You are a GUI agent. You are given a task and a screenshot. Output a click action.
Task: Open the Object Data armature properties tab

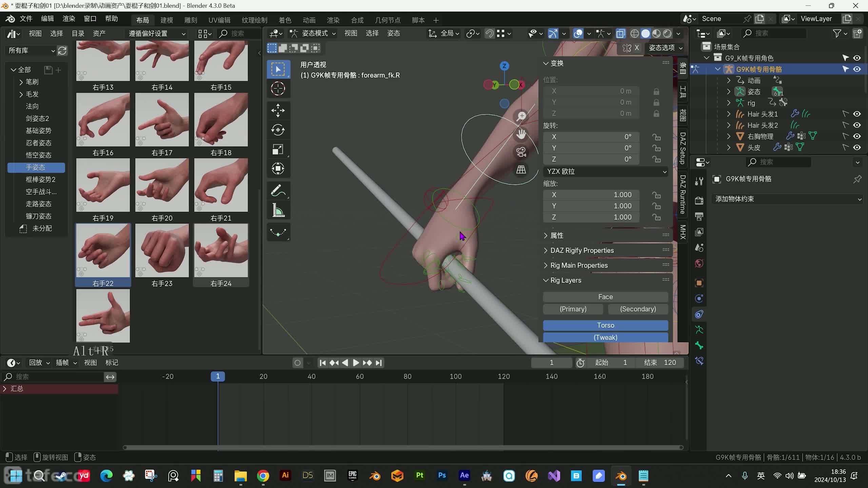[x=699, y=330]
